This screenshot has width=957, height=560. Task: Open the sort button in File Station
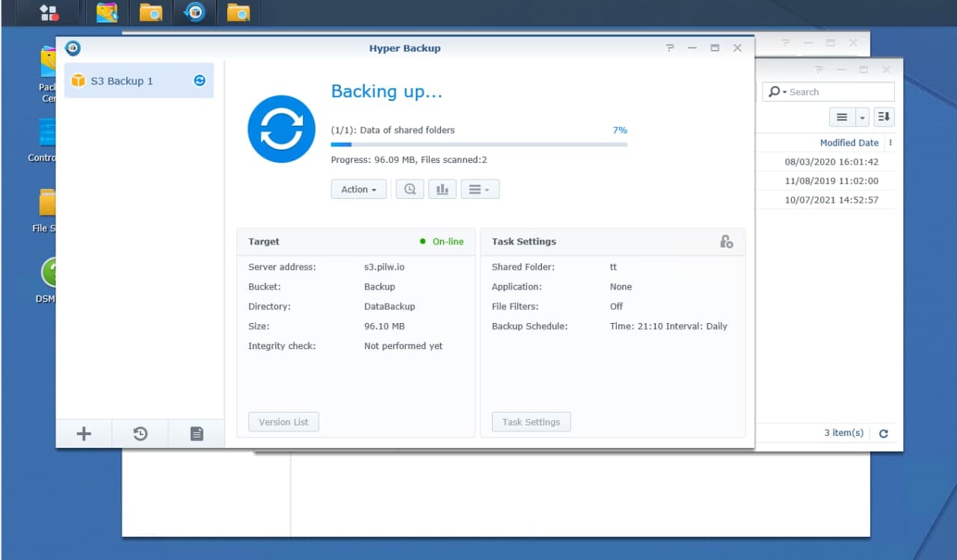pyautogui.click(x=884, y=117)
